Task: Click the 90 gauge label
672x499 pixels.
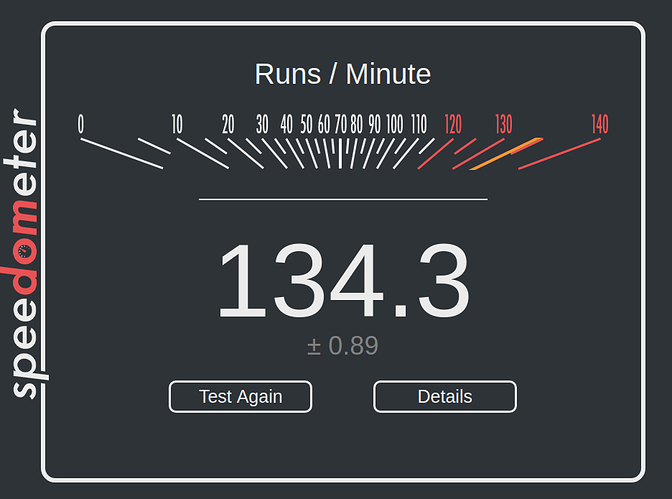Action: click(375, 124)
